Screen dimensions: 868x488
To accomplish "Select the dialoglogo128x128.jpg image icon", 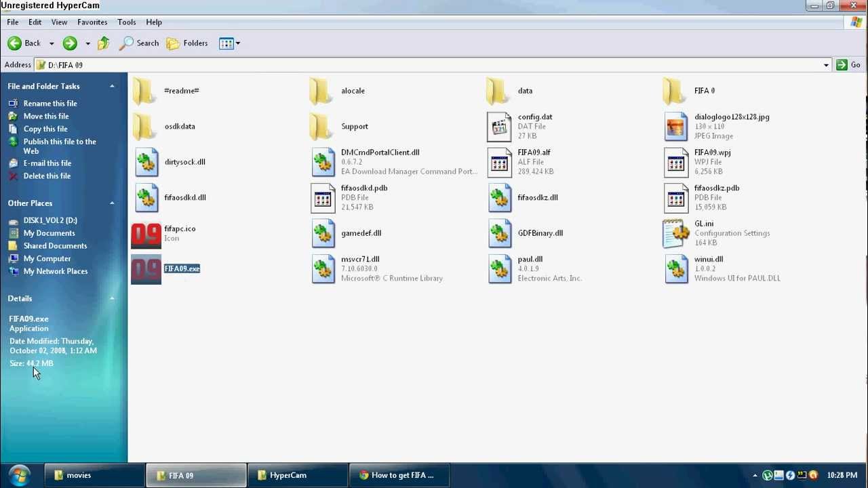I will click(676, 127).
